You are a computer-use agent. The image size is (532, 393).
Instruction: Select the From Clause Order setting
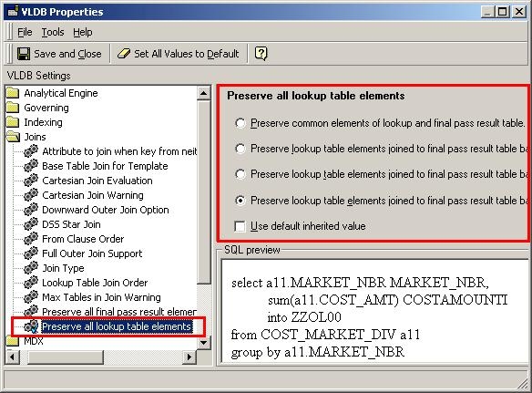[83, 239]
